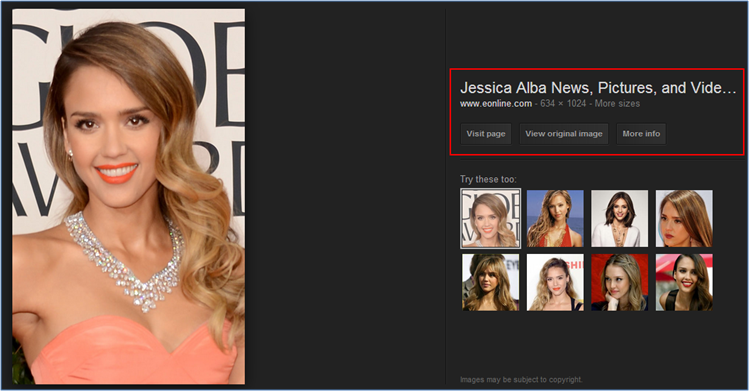This screenshot has height=391, width=749.
Task: Click the Visit page button
Action: [486, 134]
